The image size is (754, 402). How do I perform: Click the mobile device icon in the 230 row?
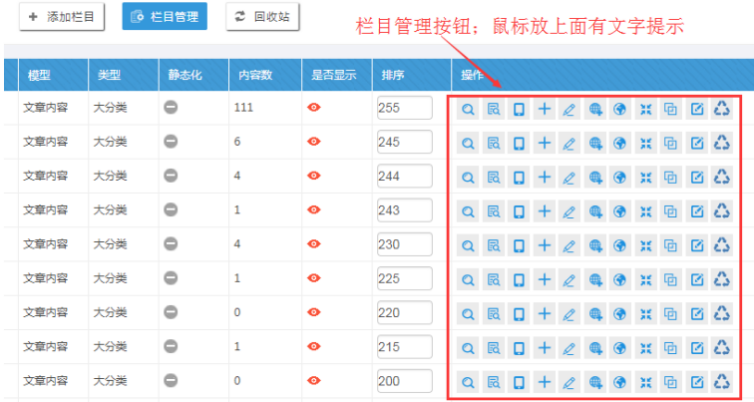(x=518, y=246)
